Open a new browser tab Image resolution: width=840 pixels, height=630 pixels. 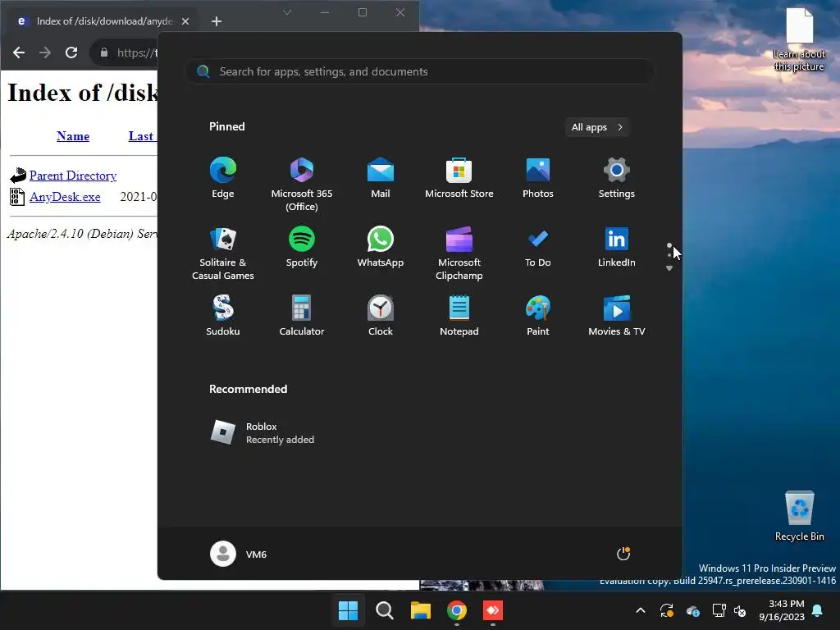tap(217, 21)
